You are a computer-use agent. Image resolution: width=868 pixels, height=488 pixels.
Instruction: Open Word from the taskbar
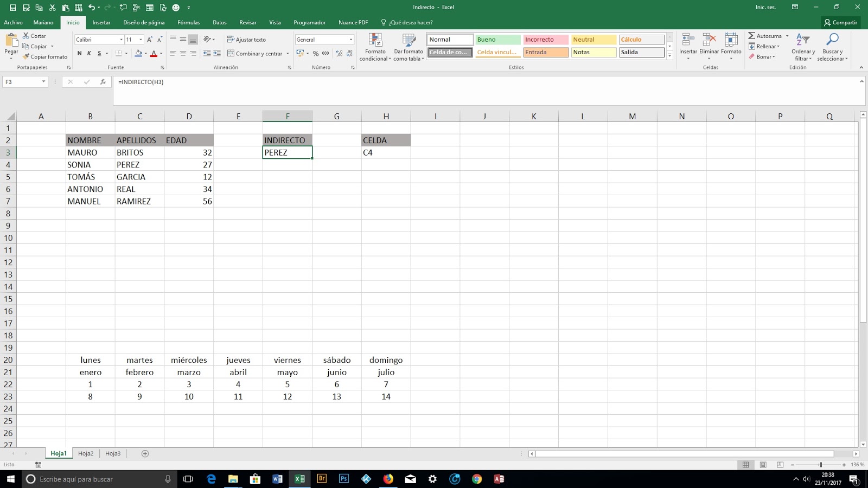[x=277, y=479]
